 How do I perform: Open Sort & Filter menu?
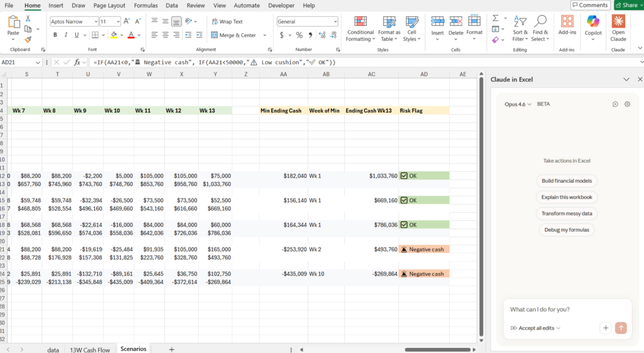(x=520, y=29)
